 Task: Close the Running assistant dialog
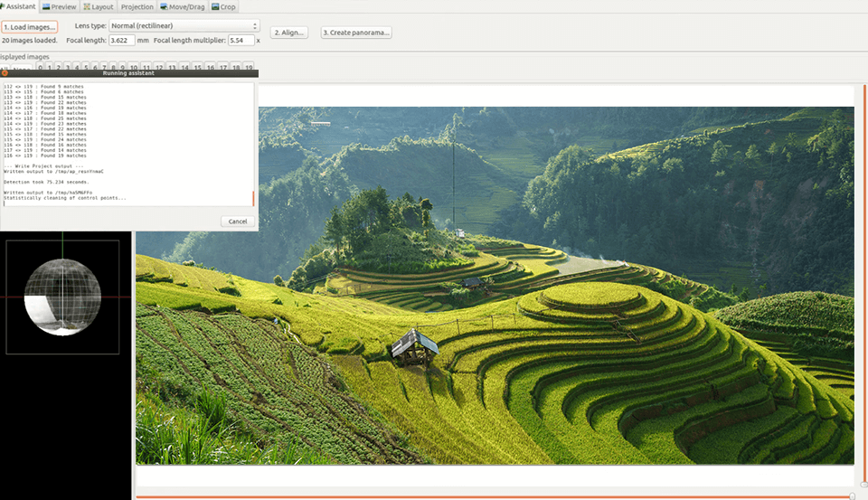pyautogui.click(x=5, y=73)
